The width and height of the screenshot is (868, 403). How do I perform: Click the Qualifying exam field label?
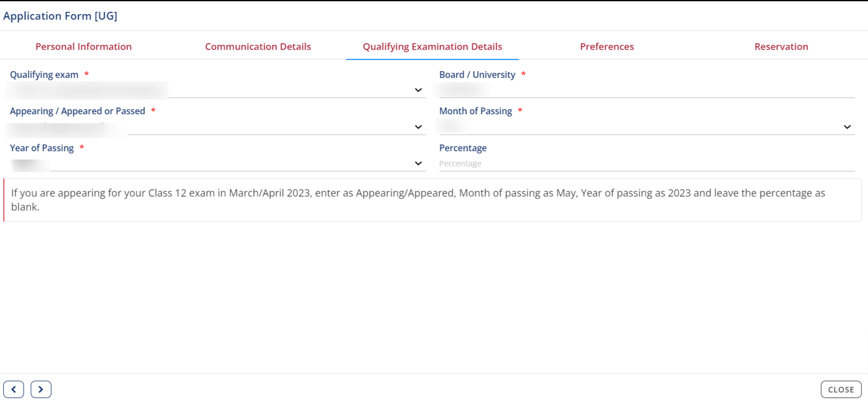(x=44, y=74)
